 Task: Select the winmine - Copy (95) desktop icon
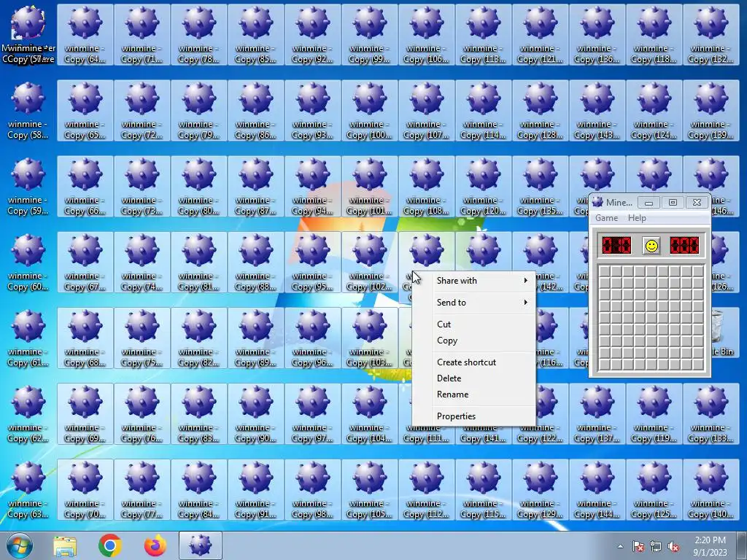click(313, 262)
